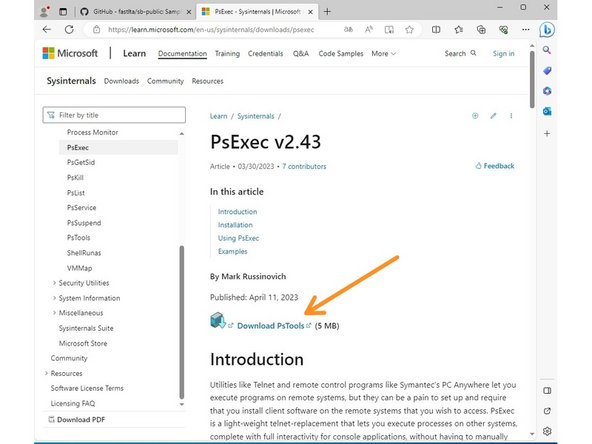This screenshot has width=592, height=444.
Task: Add this page to favorites star
Action: [x=409, y=29]
